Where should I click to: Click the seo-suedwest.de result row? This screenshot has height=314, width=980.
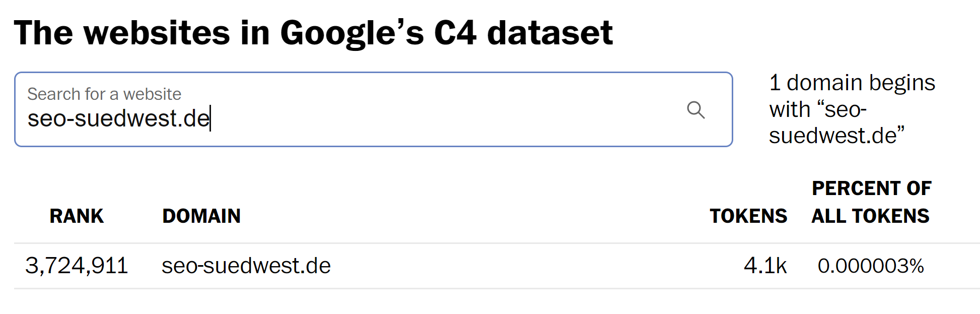453,266
